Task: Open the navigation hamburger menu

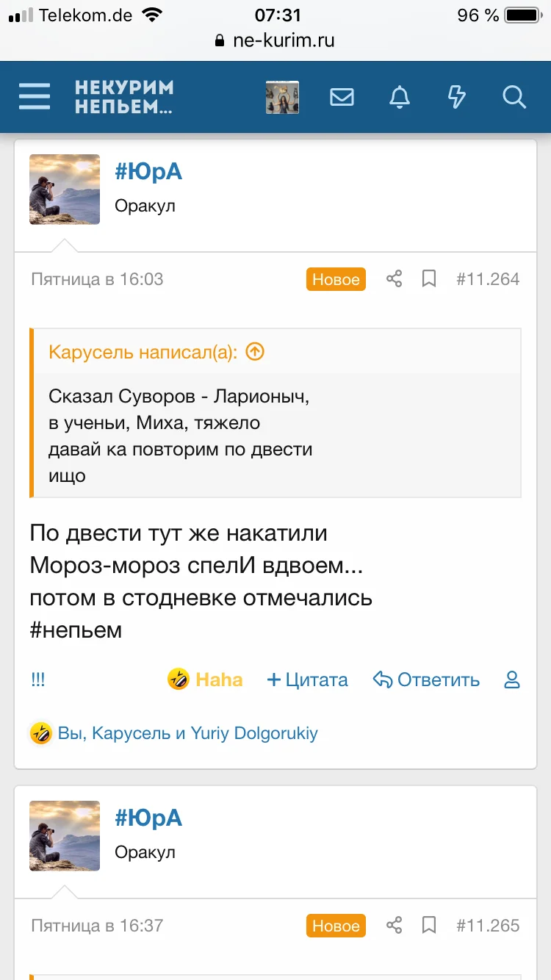Action: click(34, 96)
